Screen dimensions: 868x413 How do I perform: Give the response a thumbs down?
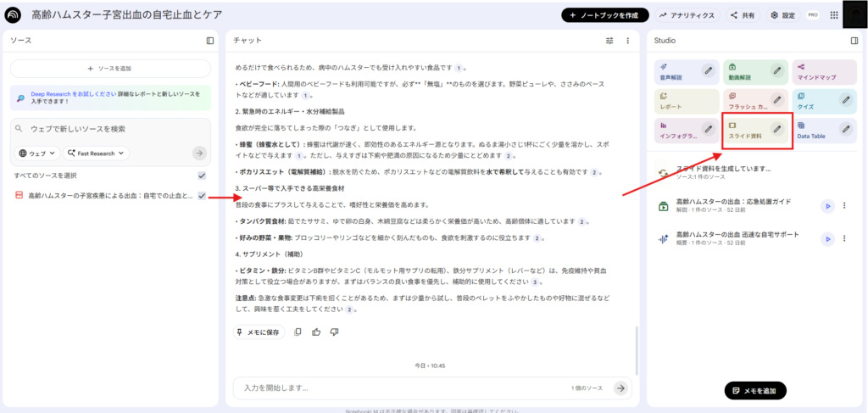pyautogui.click(x=334, y=332)
